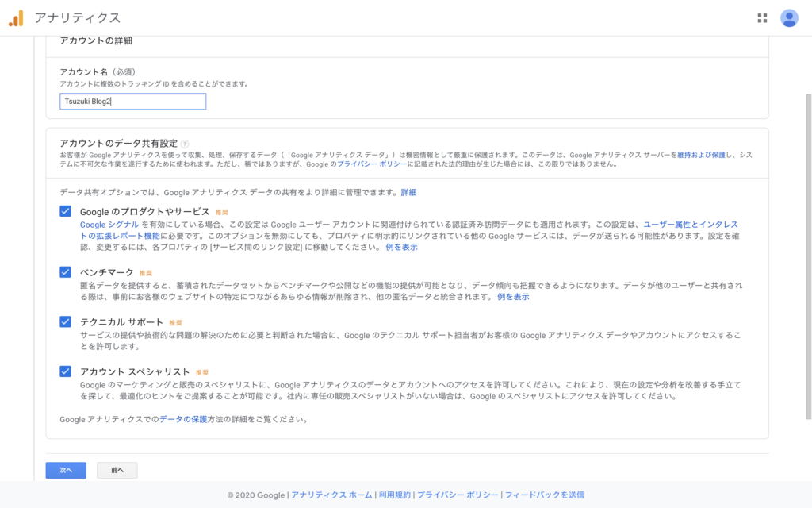
Task: Click the アナリティクス title text
Action: pyautogui.click(x=77, y=18)
